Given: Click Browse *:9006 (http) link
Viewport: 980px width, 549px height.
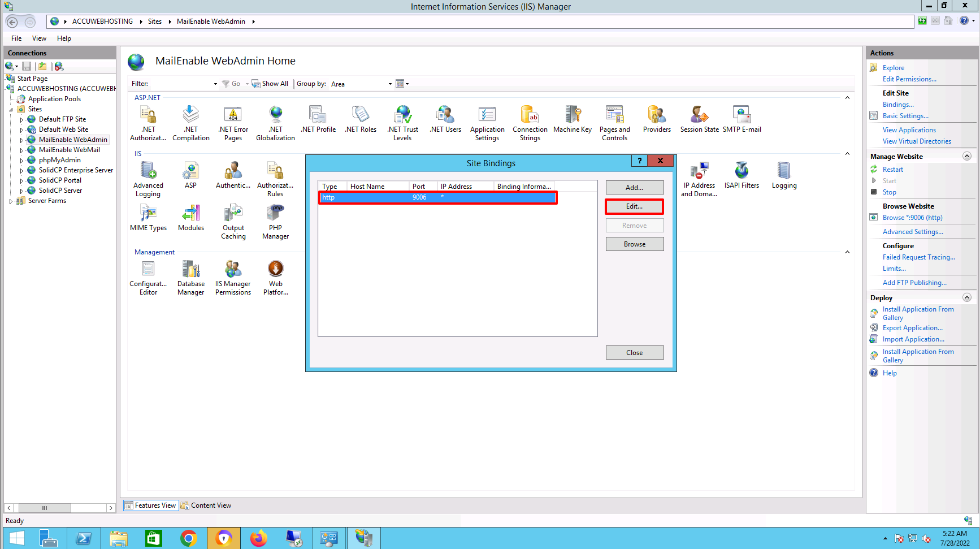Looking at the screenshot, I should click(x=913, y=218).
